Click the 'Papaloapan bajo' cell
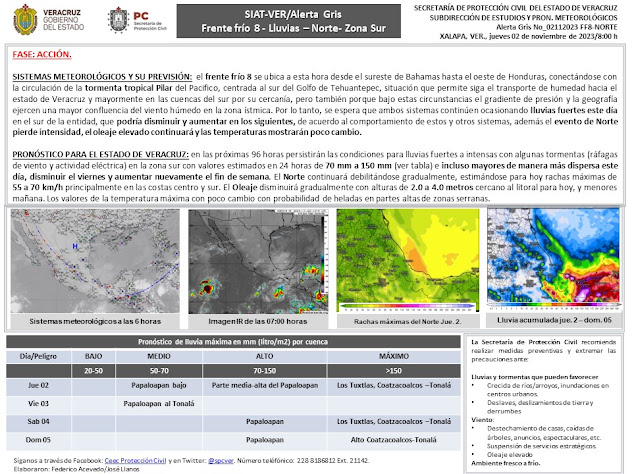This screenshot has width=632, height=474. coord(159,385)
